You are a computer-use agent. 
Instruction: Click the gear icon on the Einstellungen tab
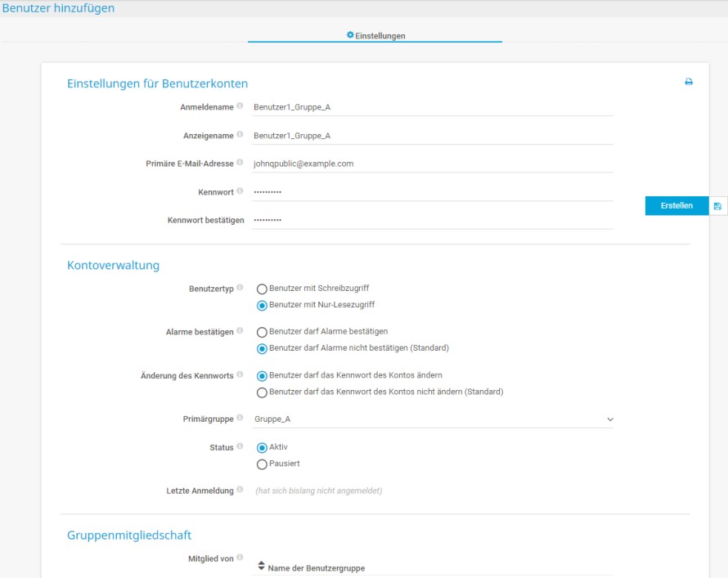351,35
